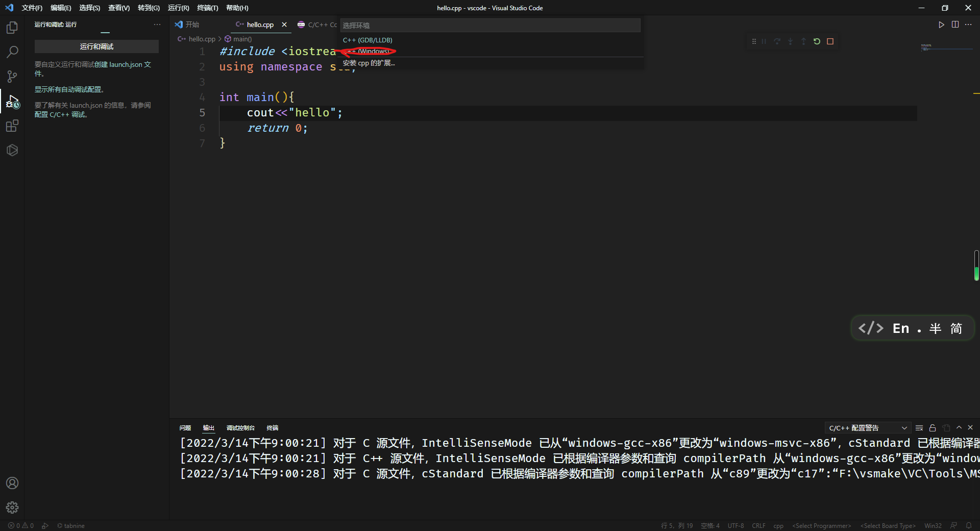This screenshot has height=531, width=980.
Task: Switch to the 调试控制台 panel tab
Action: (240, 428)
